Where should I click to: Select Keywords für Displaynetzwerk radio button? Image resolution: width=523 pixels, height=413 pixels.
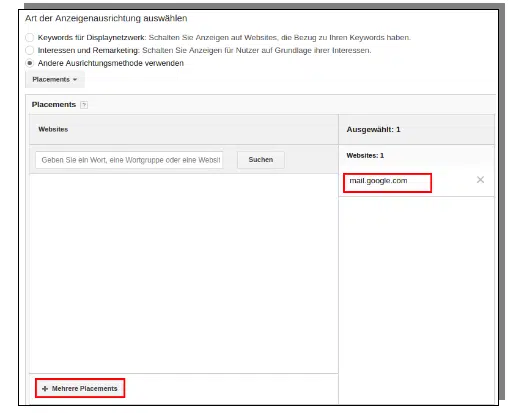click(30, 37)
